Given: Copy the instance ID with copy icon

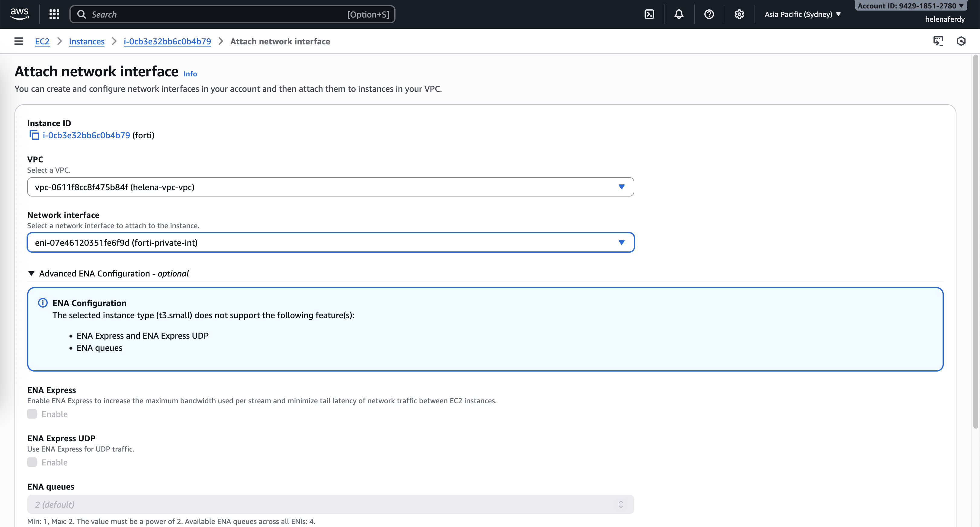Looking at the screenshot, I should coord(34,135).
